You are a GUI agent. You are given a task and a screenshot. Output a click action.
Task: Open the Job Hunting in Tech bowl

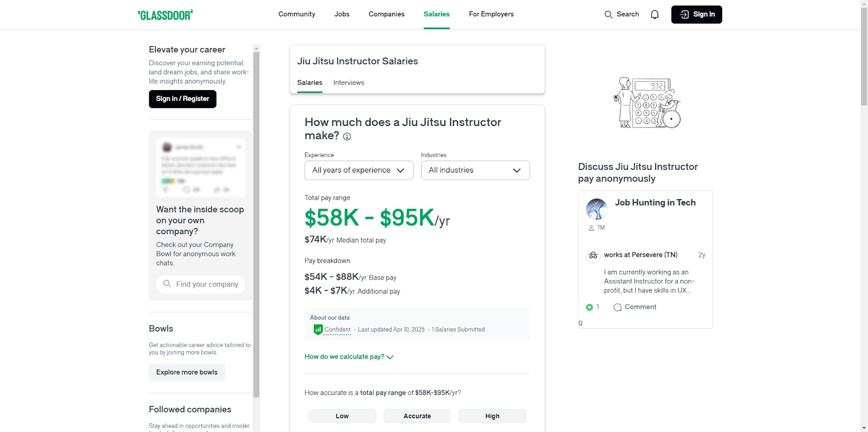coord(655,202)
